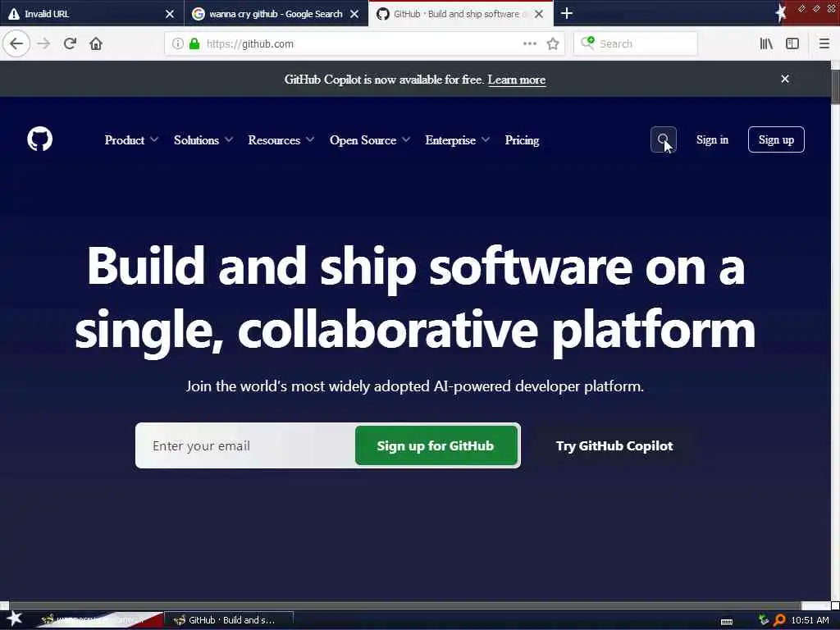
Task: Go back with browser back arrow
Action: (x=16, y=44)
